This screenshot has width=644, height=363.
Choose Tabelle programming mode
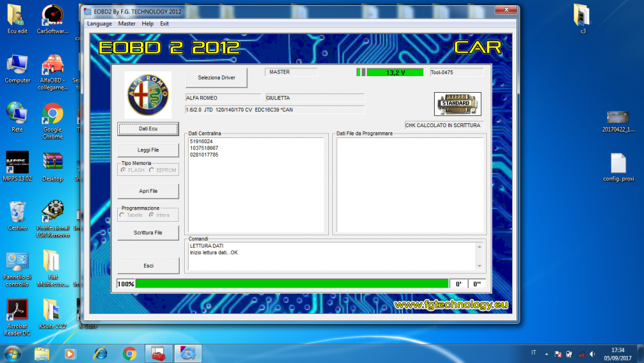(131, 215)
